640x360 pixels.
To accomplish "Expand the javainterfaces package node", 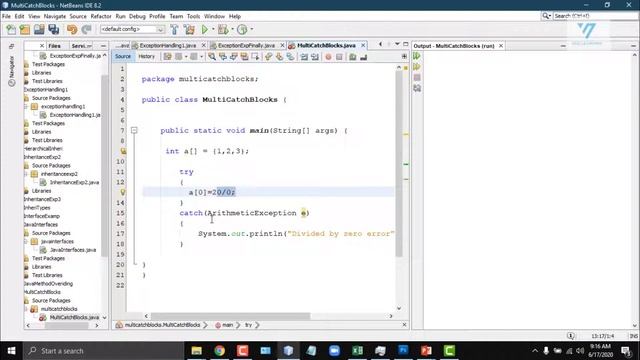I will click(26, 242).
